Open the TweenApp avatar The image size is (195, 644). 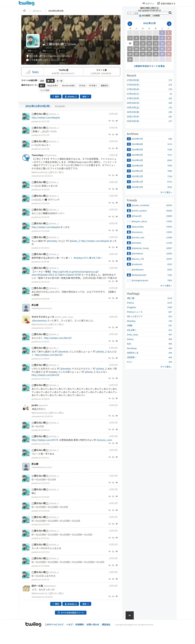[x=26, y=158]
